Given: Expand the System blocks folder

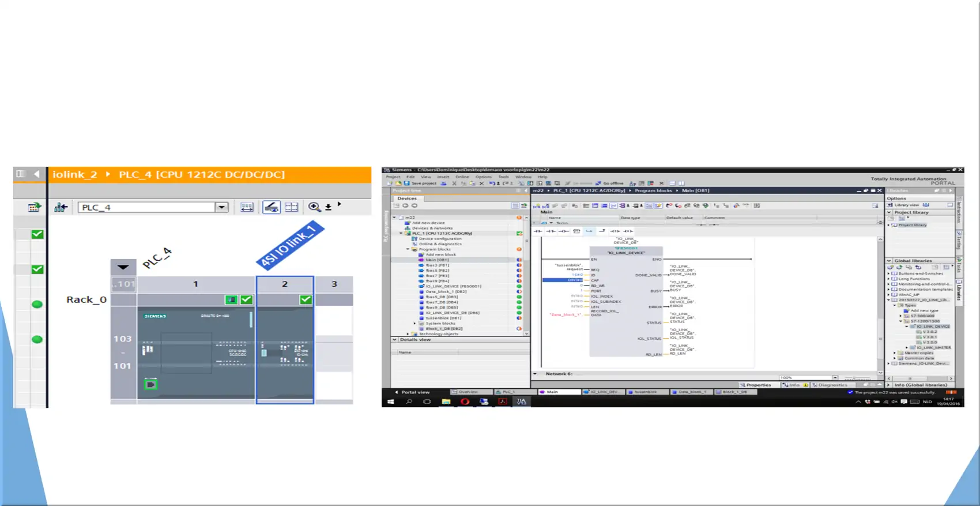Looking at the screenshot, I should click(414, 323).
